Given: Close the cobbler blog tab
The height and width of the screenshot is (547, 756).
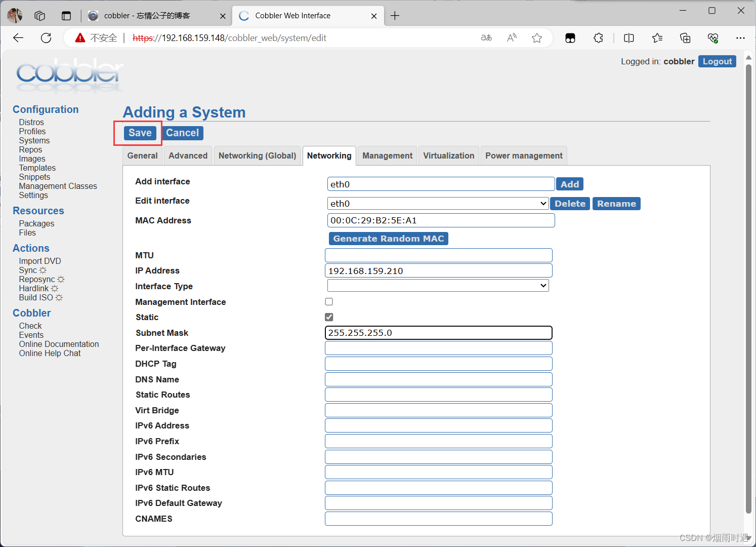Looking at the screenshot, I should 223,16.
